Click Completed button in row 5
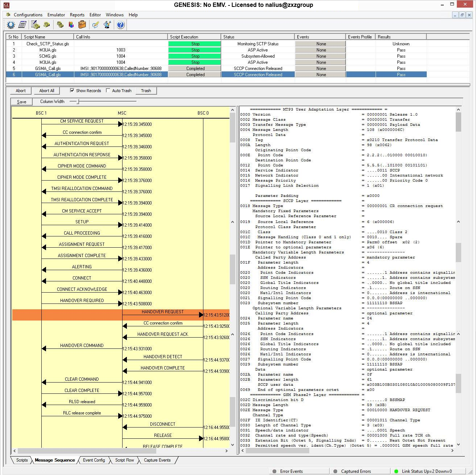The height and width of the screenshot is (475, 476). click(x=195, y=69)
